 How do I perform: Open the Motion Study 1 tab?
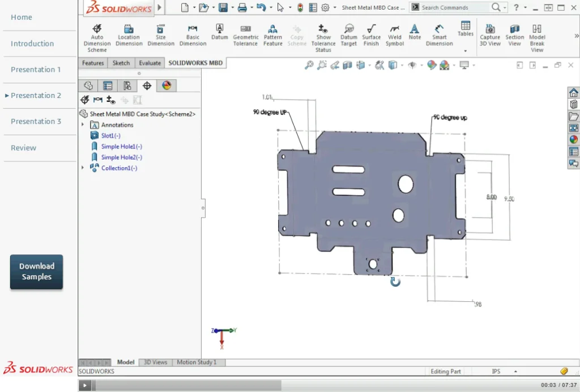tap(198, 362)
